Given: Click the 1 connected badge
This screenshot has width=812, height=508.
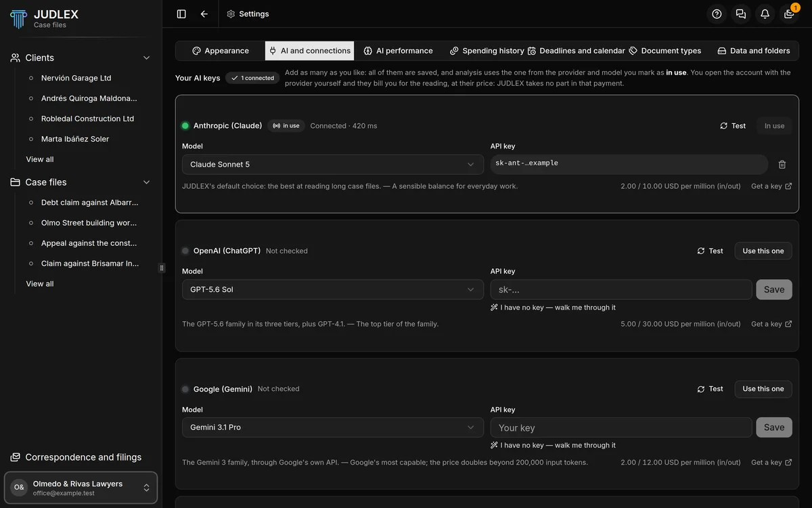Looking at the screenshot, I should click(252, 78).
